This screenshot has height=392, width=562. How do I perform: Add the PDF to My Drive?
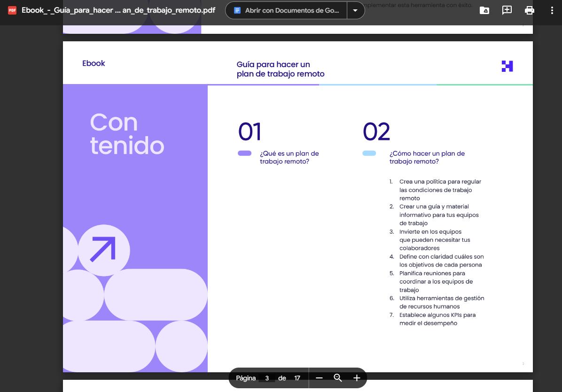coord(484,10)
